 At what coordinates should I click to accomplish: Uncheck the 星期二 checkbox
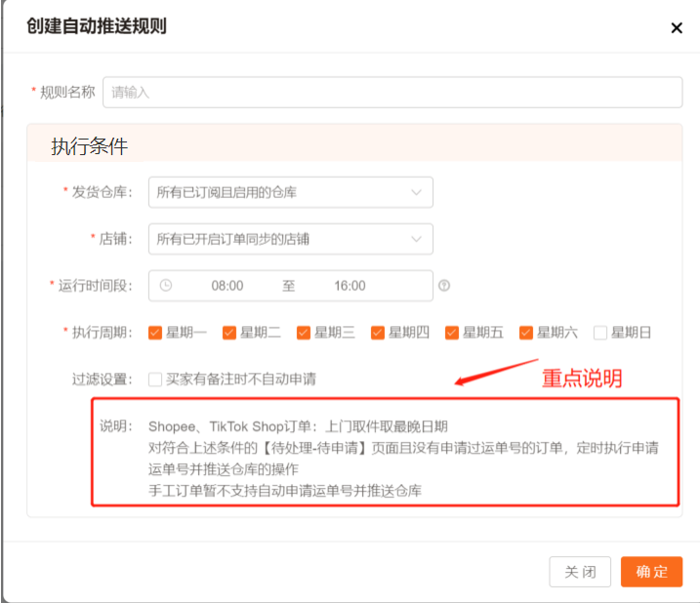(229, 333)
